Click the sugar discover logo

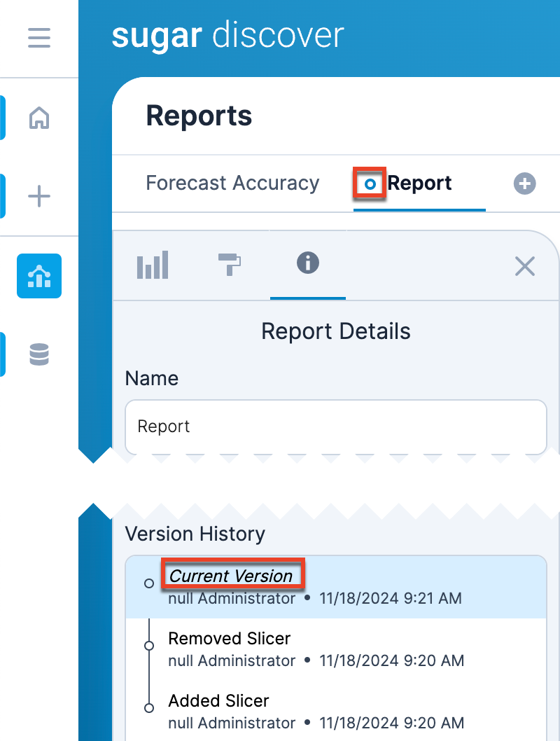pyautogui.click(x=227, y=36)
